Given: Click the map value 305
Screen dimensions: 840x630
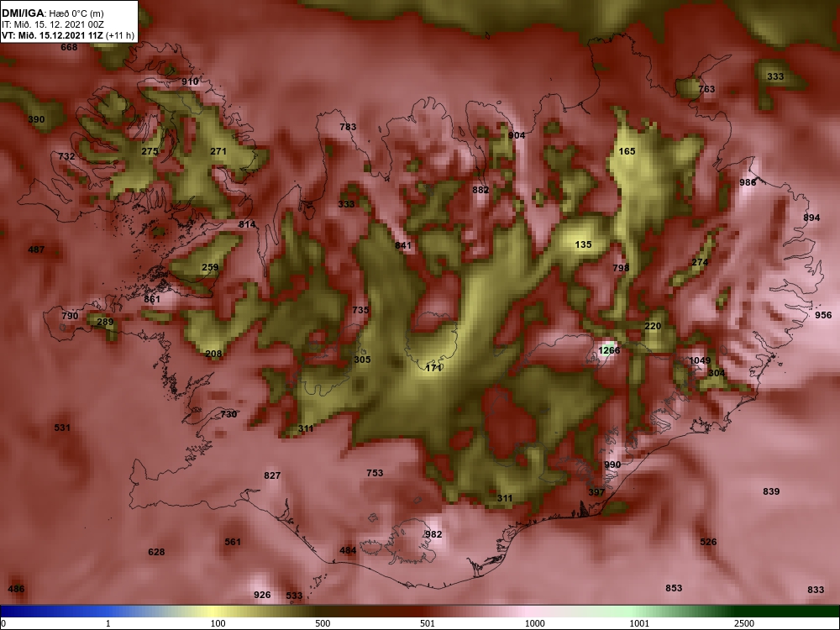Looking at the screenshot, I should pos(362,360).
